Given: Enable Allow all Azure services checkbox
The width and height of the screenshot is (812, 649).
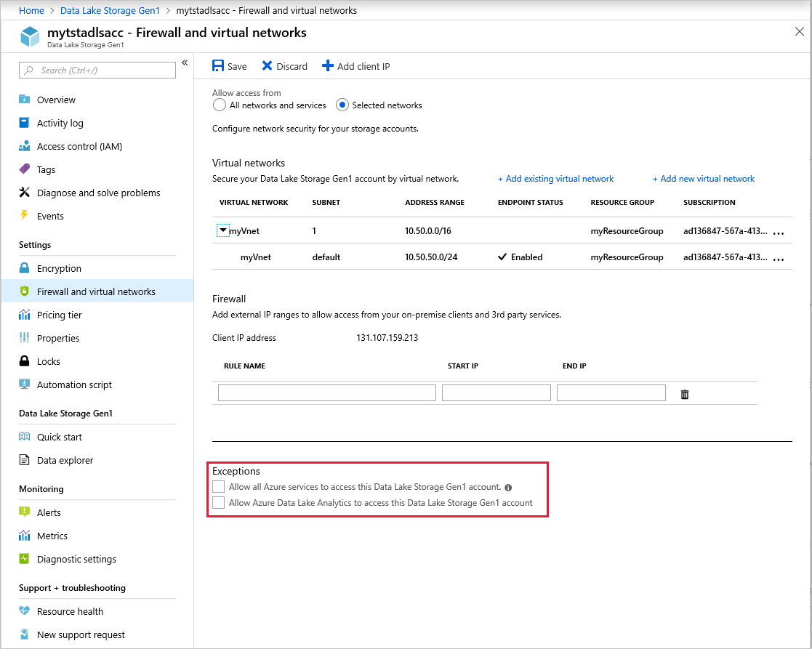Looking at the screenshot, I should point(219,487).
